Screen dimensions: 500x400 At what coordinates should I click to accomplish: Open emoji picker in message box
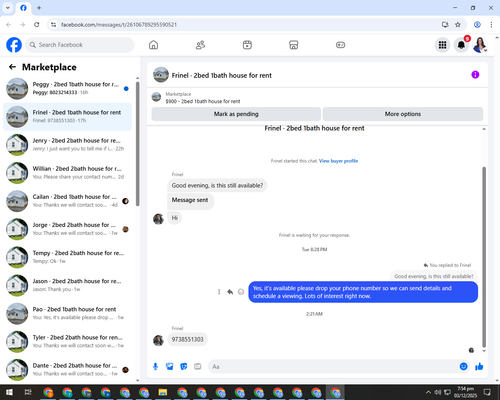point(463,367)
